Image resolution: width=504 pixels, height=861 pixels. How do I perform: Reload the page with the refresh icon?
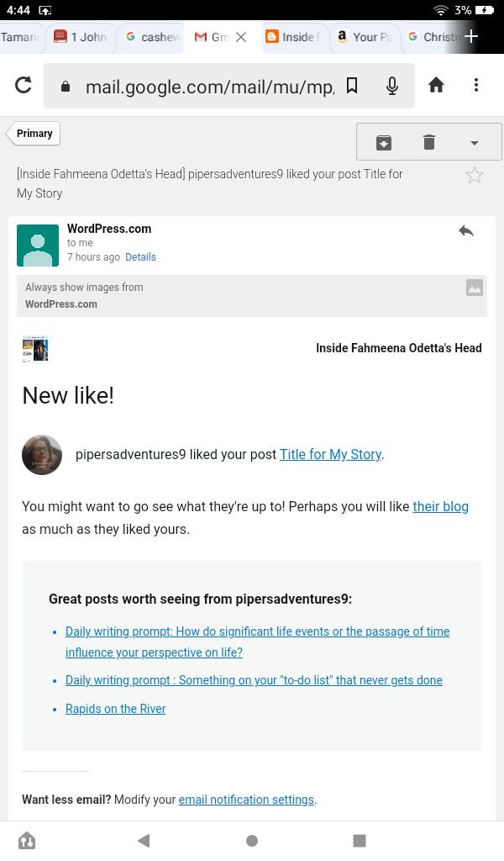pyautogui.click(x=24, y=85)
